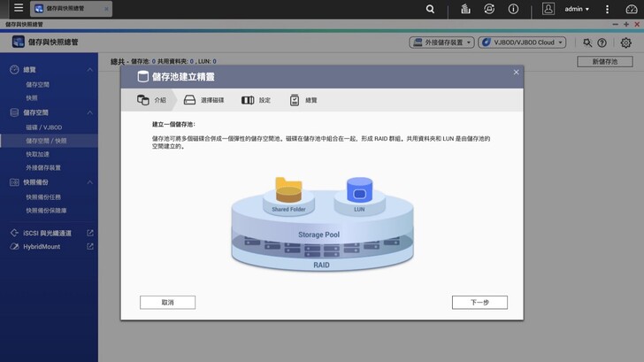Click the 新儲存池 button
644x362 pixels.
coord(604,62)
